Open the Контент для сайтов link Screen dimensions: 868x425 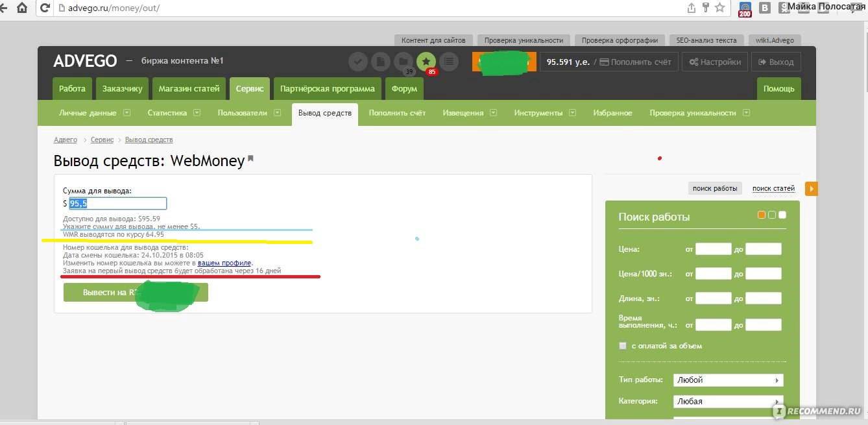point(433,40)
